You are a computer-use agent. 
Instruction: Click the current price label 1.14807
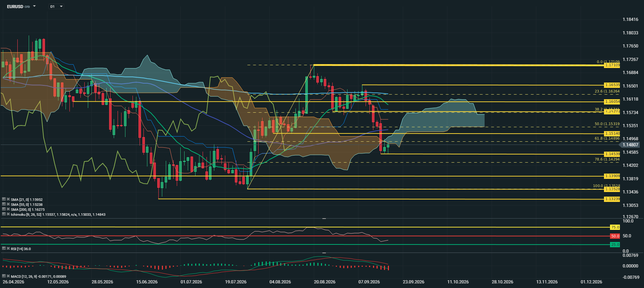[630, 145]
